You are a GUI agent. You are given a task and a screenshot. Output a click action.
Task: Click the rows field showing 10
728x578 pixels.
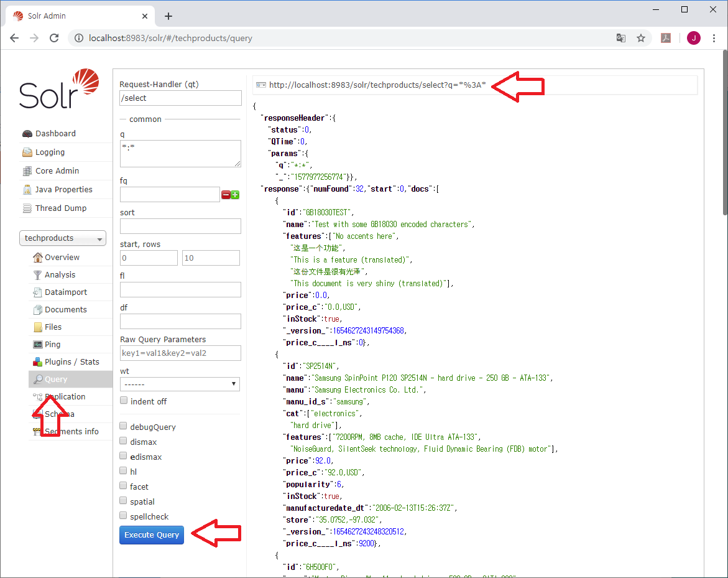pos(211,258)
